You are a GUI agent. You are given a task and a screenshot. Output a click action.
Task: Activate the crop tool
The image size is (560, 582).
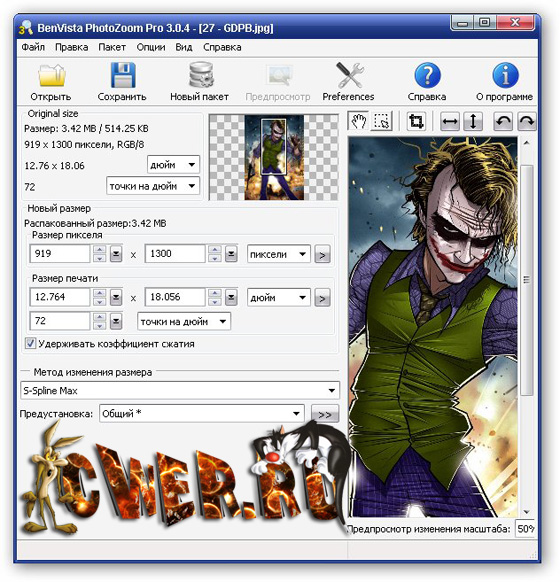(416, 121)
